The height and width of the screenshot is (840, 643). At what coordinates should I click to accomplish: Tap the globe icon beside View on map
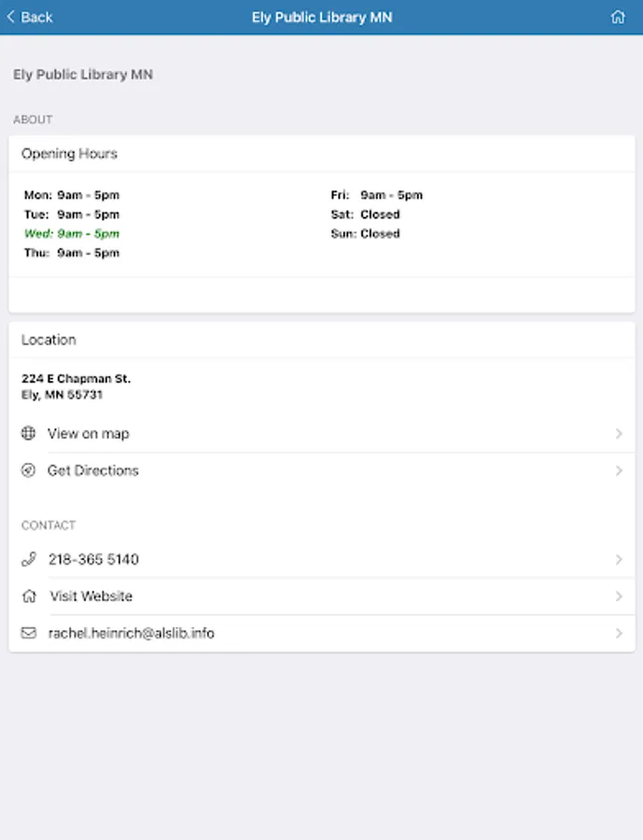click(29, 433)
